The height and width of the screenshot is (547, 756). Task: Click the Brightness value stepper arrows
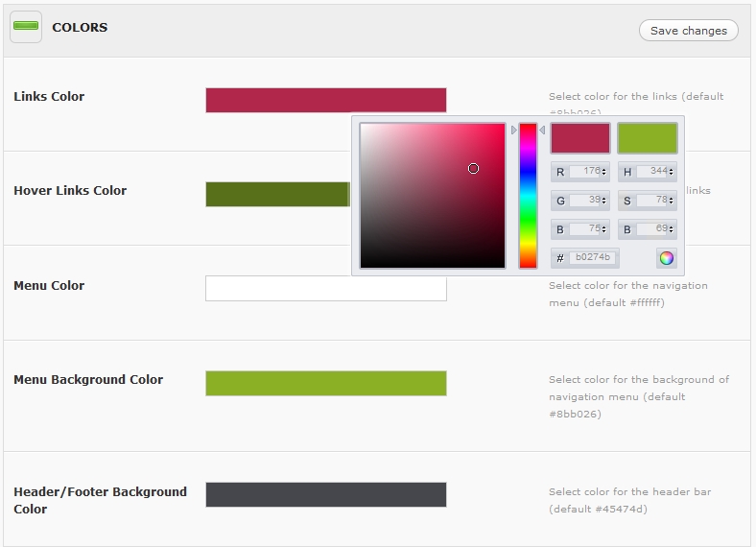tap(672, 229)
